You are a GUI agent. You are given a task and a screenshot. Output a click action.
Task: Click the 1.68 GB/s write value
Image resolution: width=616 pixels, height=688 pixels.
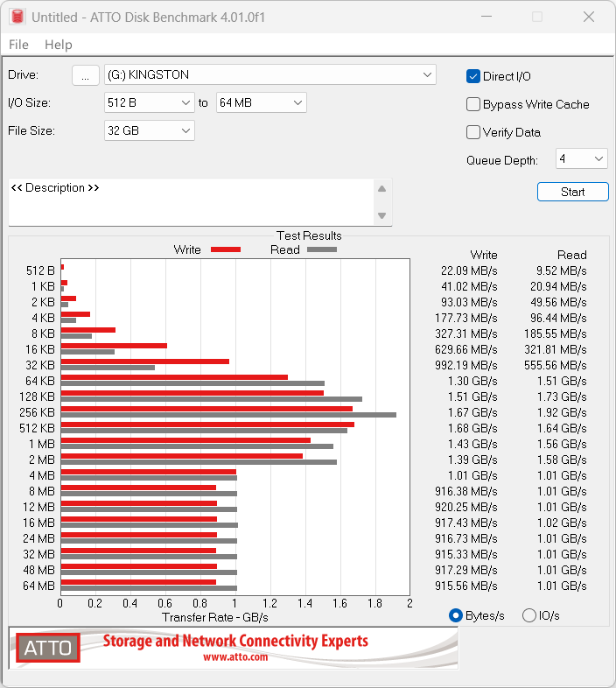472,428
